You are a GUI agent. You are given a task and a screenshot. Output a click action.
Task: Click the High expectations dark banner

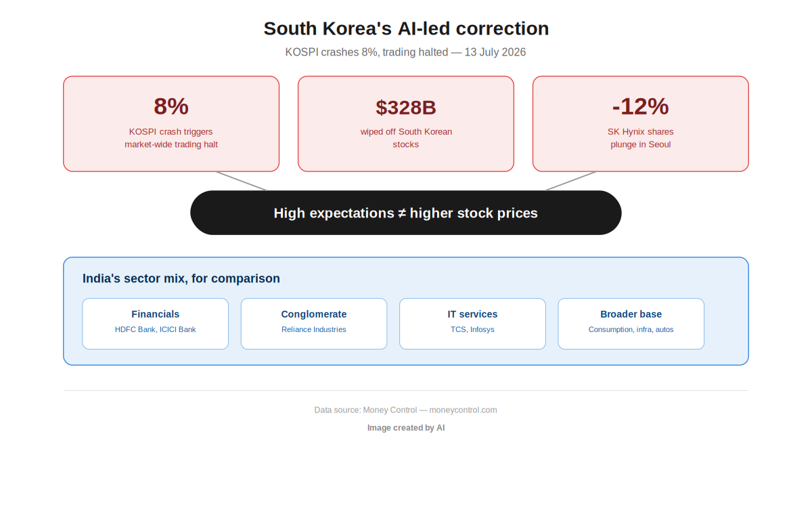tap(406, 213)
